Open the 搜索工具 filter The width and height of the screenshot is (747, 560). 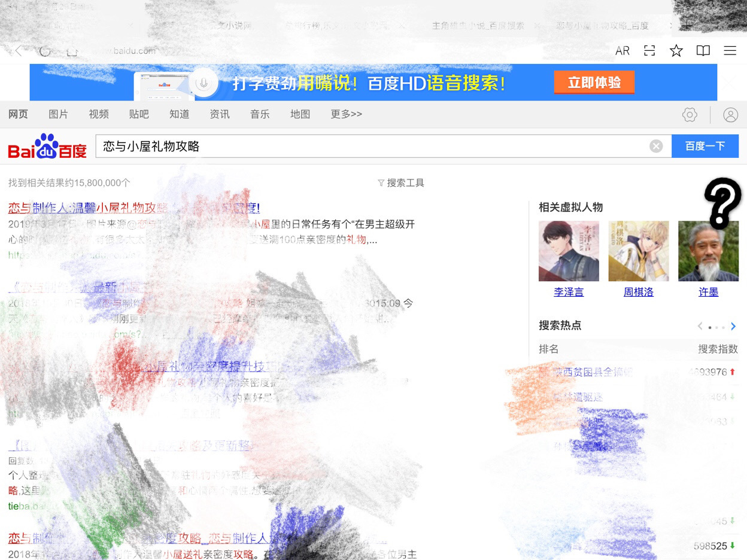(401, 183)
